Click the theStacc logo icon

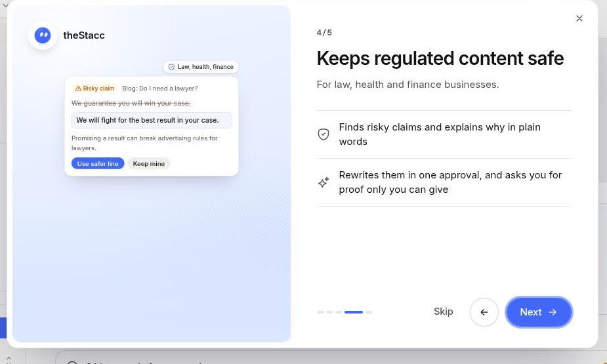[43, 35]
